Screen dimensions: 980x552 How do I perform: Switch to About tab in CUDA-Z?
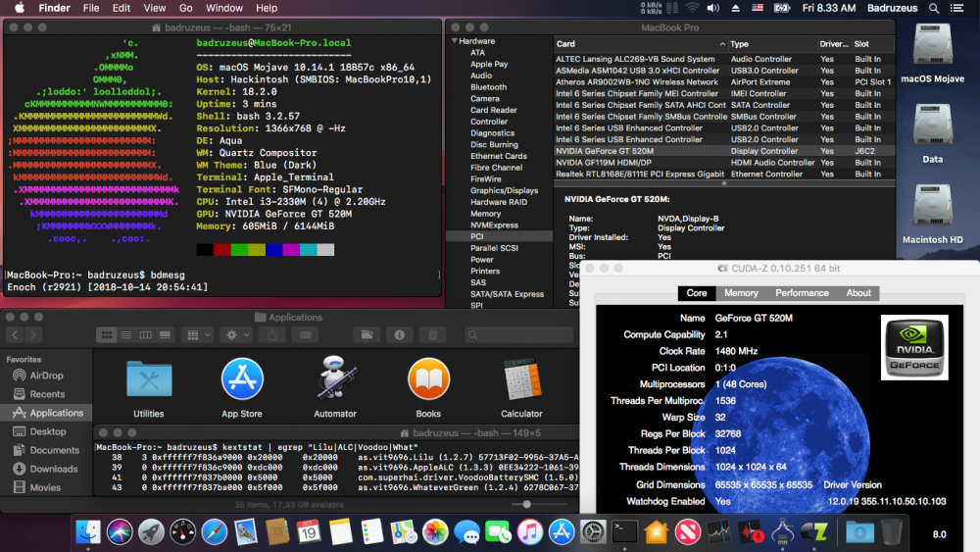point(858,292)
